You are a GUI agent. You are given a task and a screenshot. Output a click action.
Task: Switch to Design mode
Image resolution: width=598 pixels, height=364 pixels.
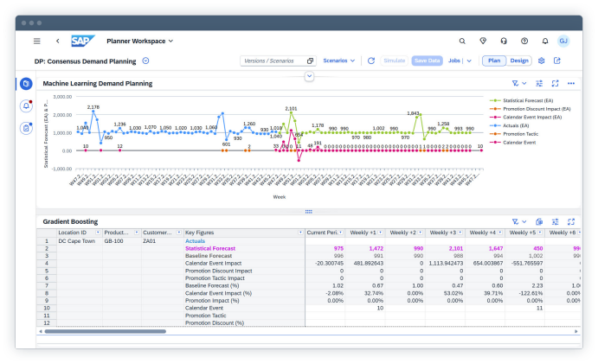(x=519, y=61)
